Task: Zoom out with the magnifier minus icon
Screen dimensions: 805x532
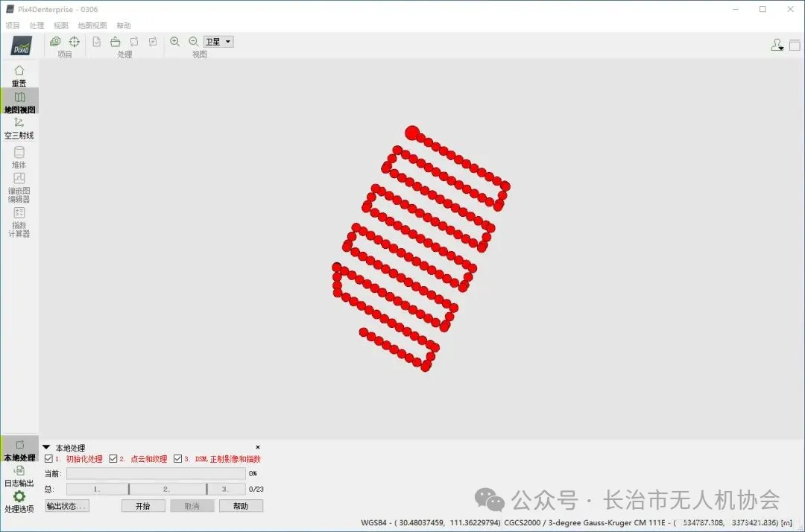Action: [194, 42]
